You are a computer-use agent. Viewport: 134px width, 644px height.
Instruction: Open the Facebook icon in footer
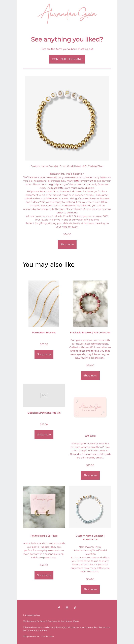tap(59, 608)
